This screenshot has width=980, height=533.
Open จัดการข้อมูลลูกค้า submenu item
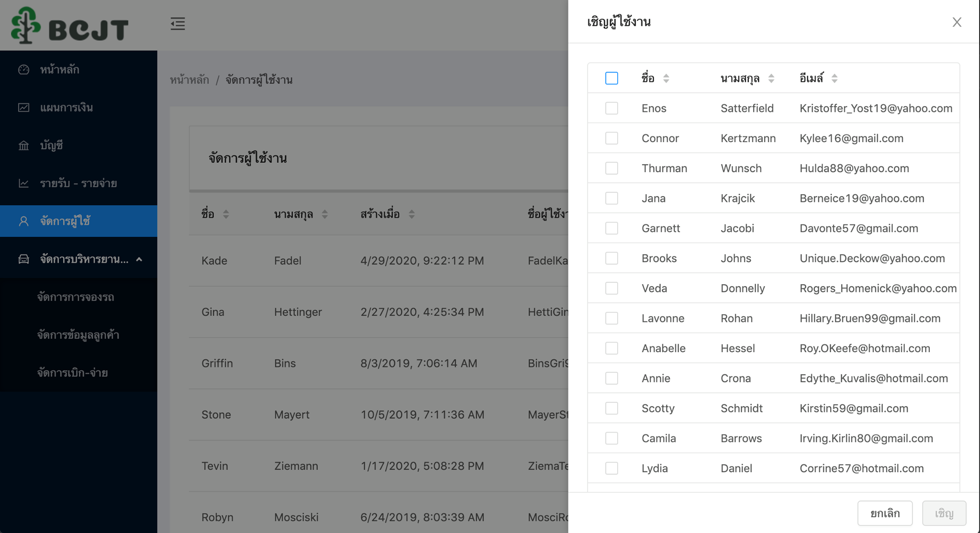point(78,335)
